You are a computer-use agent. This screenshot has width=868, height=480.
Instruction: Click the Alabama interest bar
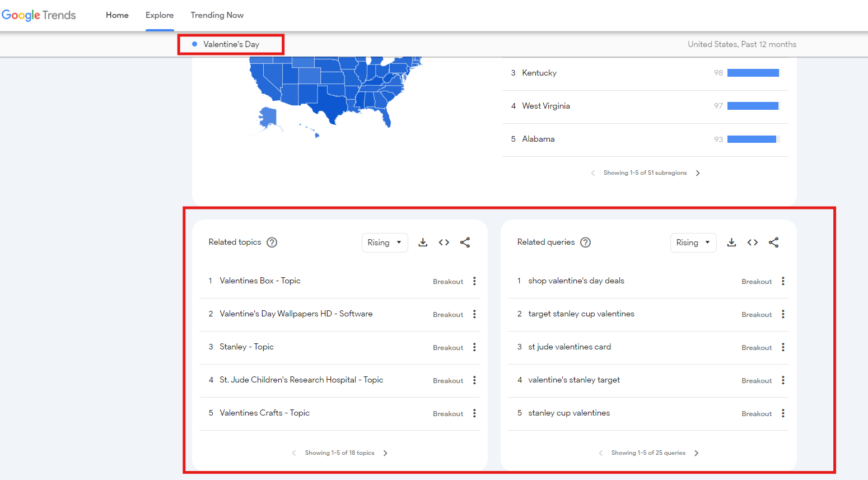(x=753, y=139)
